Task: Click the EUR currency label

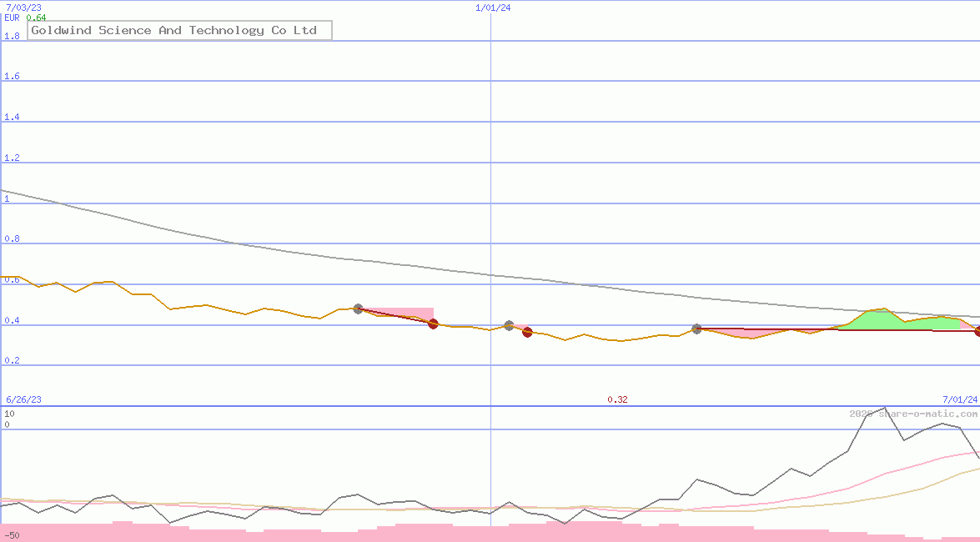Action: click(x=12, y=18)
